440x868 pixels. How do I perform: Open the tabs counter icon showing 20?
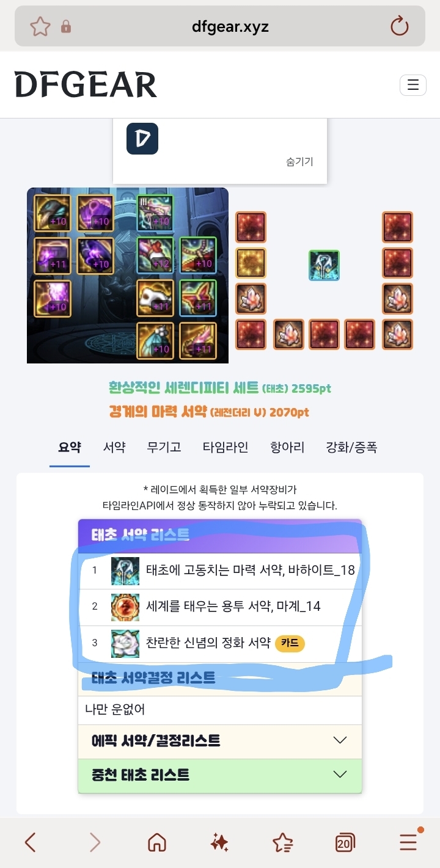345,843
